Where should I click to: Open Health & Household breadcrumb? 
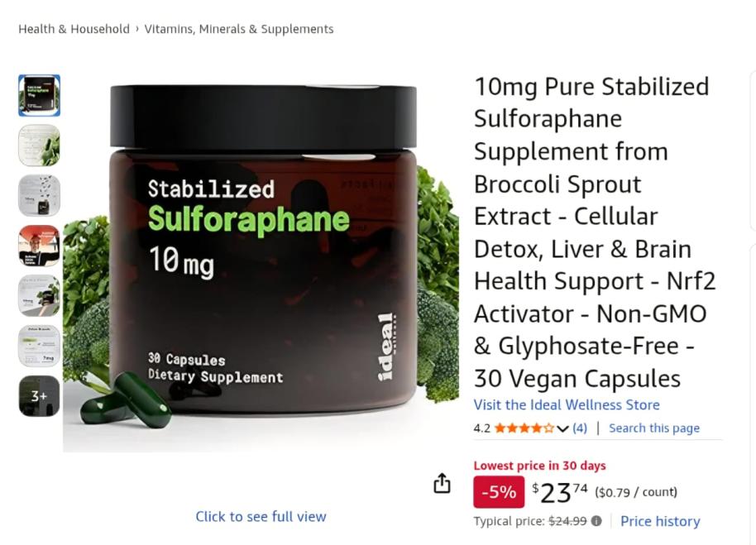(74, 29)
